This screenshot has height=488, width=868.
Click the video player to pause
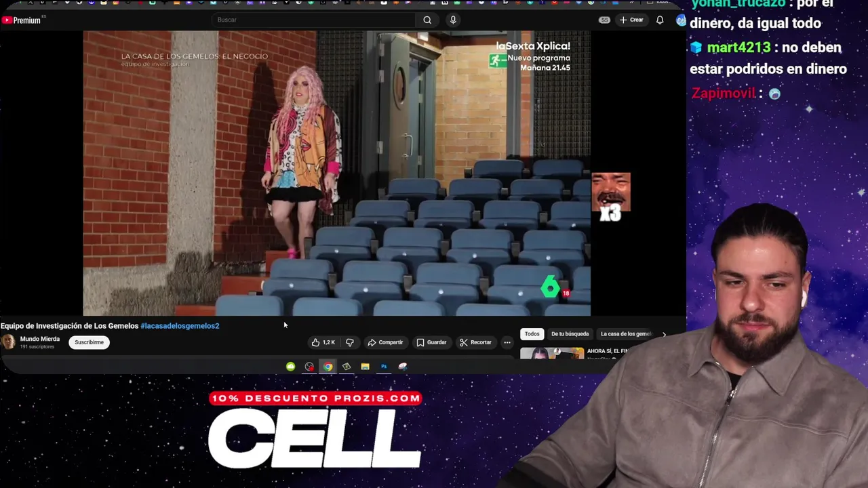[336, 173]
